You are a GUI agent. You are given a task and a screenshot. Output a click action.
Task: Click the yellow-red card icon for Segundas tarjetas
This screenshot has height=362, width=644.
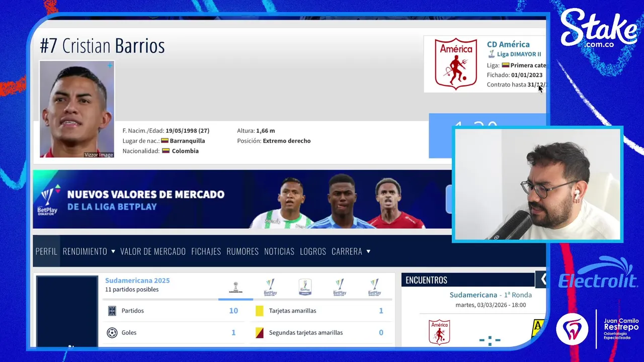(260, 332)
